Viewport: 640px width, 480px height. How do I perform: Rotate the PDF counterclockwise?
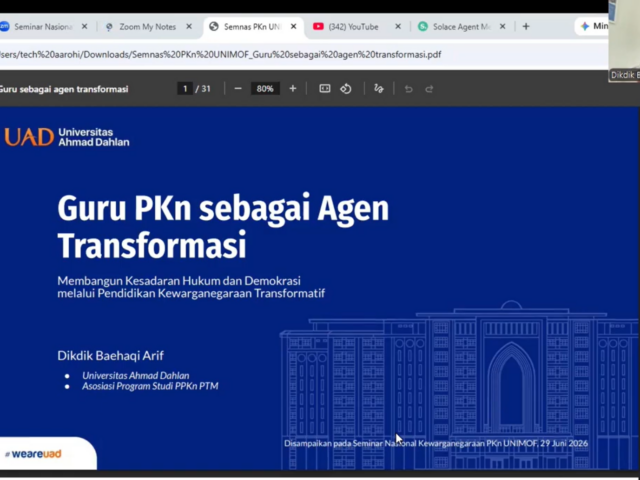point(346,89)
